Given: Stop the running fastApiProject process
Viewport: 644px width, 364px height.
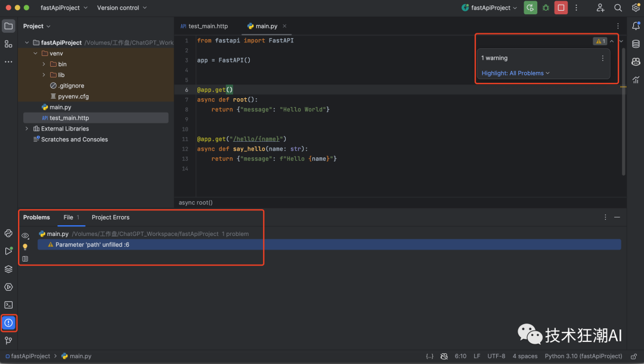Looking at the screenshot, I should coord(561,8).
